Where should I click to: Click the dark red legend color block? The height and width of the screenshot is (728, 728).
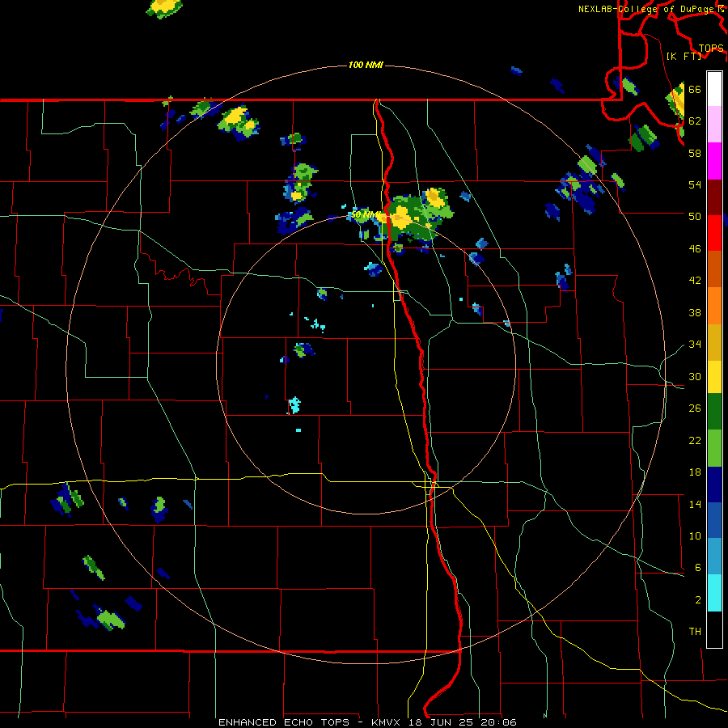(714, 197)
